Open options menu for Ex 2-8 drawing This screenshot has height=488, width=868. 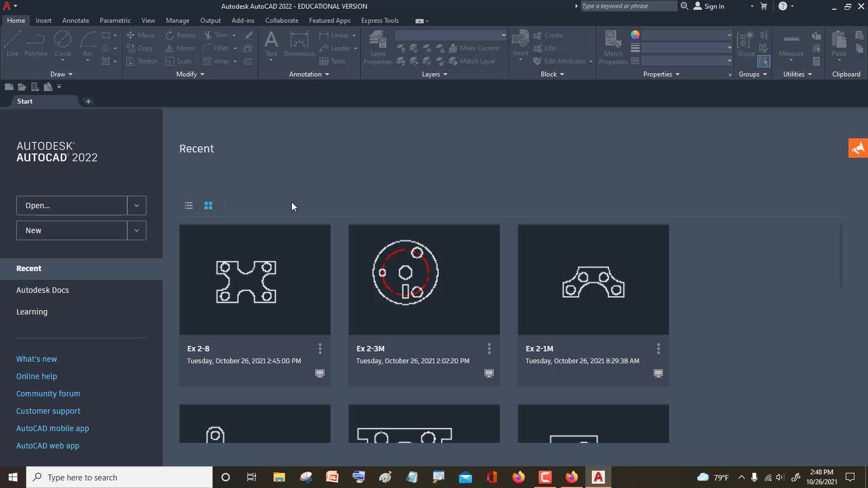(320, 349)
